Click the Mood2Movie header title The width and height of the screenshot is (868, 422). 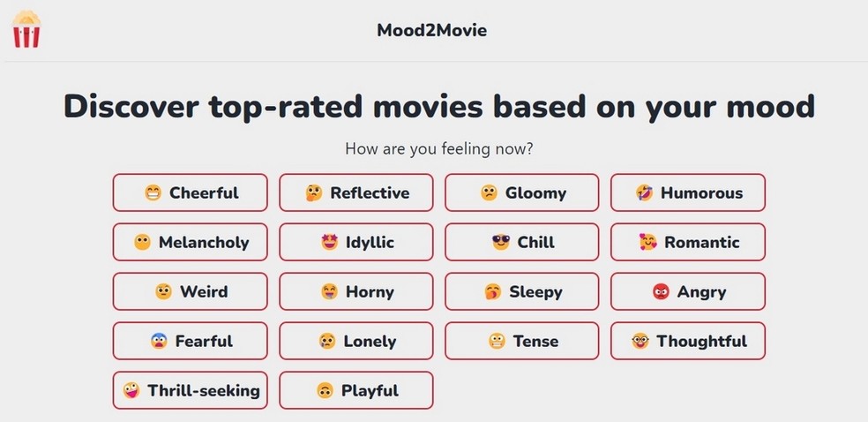click(431, 30)
